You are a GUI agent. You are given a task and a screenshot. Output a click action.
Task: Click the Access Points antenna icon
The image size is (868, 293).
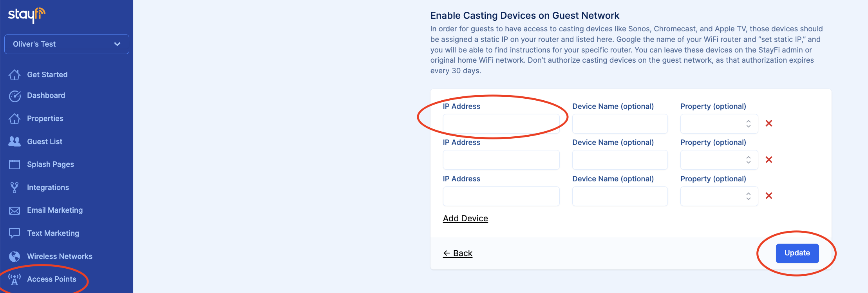(14, 279)
